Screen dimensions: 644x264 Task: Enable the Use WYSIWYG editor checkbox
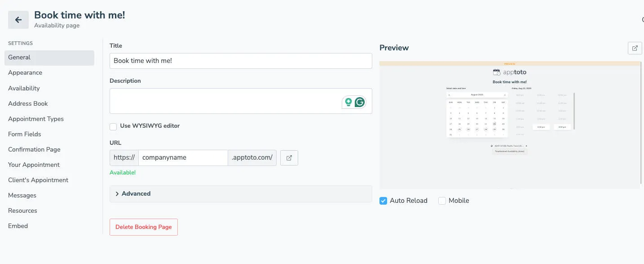pos(113,126)
